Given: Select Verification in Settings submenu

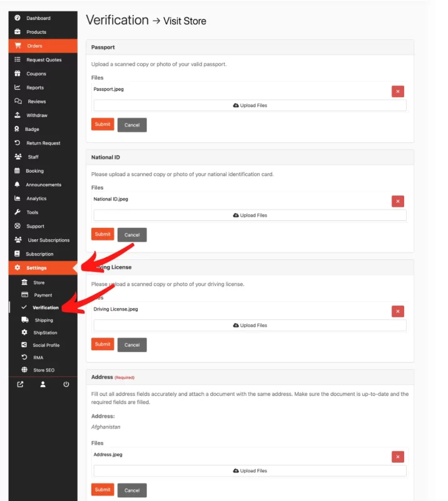Looking at the screenshot, I should [46, 307].
